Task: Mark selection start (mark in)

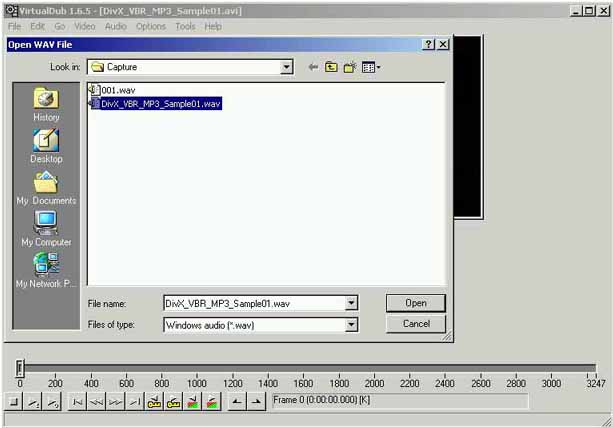Action: (237, 402)
